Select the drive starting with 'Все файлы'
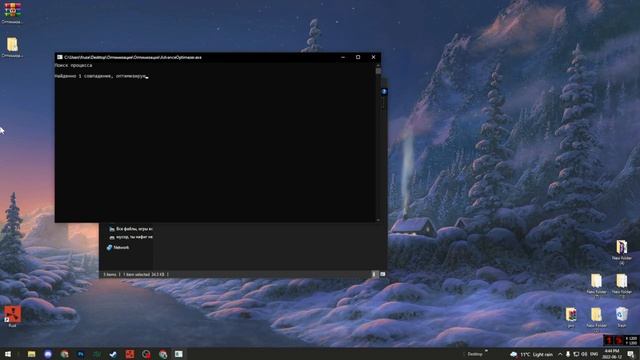The height and width of the screenshot is (360, 640). click(131, 229)
